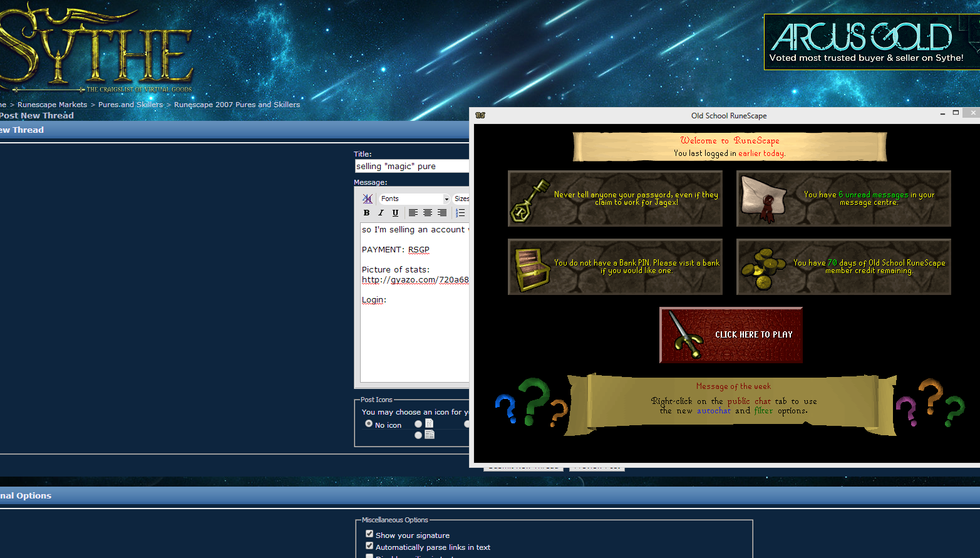
Task: Open the Arcus Gold advertisement banner
Action: (872, 42)
